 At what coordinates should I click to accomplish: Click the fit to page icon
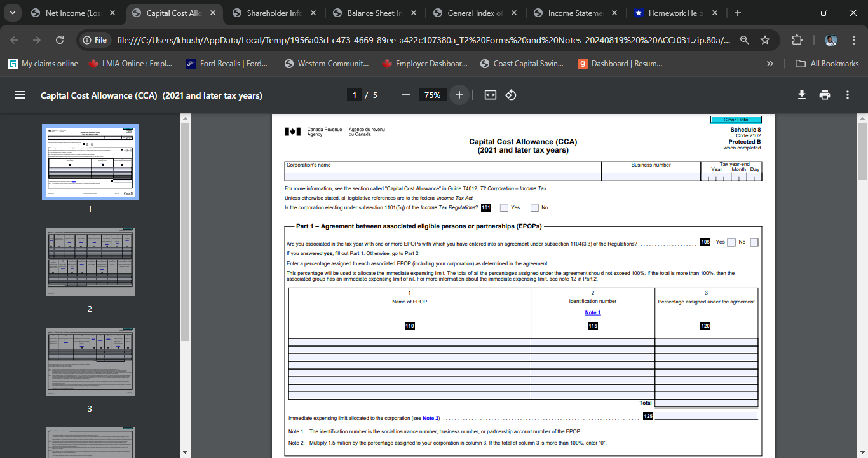click(x=491, y=95)
